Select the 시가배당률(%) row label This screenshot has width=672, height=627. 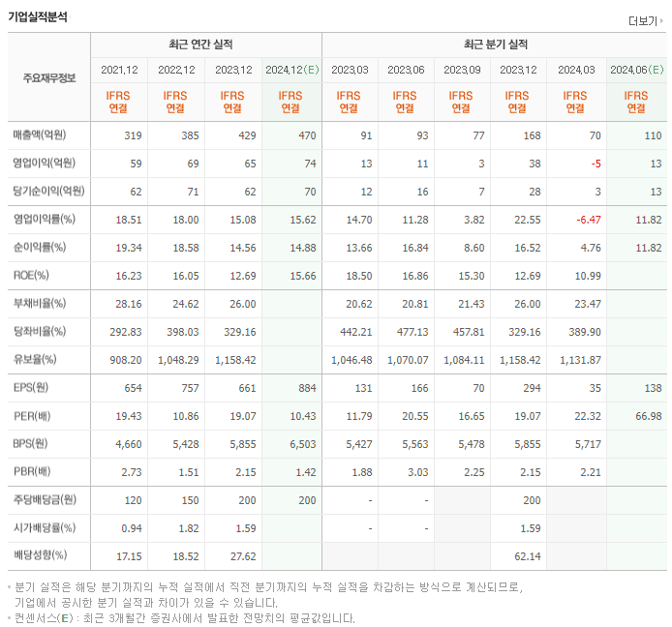(45, 527)
